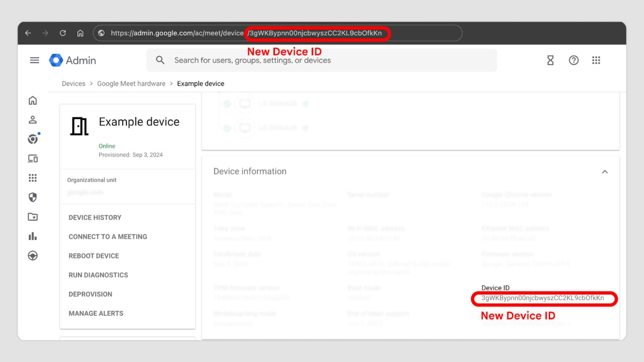The width and height of the screenshot is (644, 362).
Task: Click the Google Admin logo
Action: point(72,60)
